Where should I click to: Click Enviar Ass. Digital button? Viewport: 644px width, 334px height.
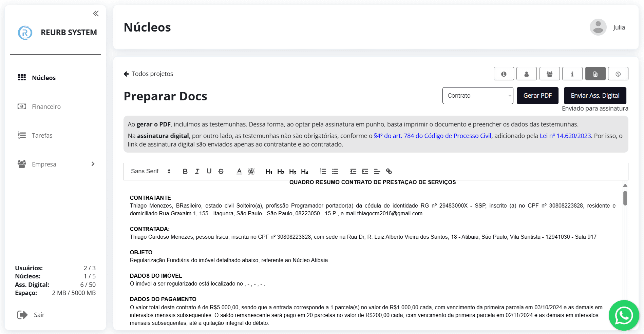pyautogui.click(x=595, y=96)
